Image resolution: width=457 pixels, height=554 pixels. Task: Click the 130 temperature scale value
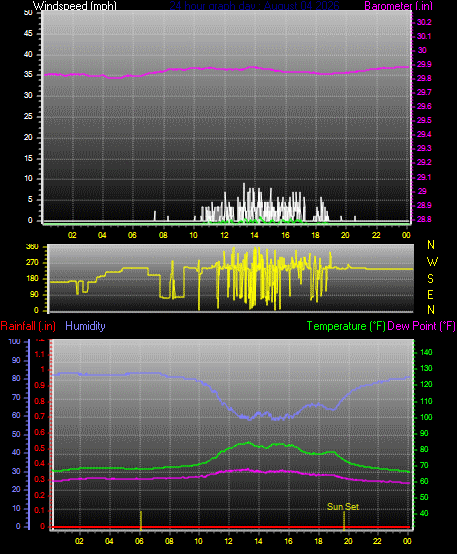426,369
